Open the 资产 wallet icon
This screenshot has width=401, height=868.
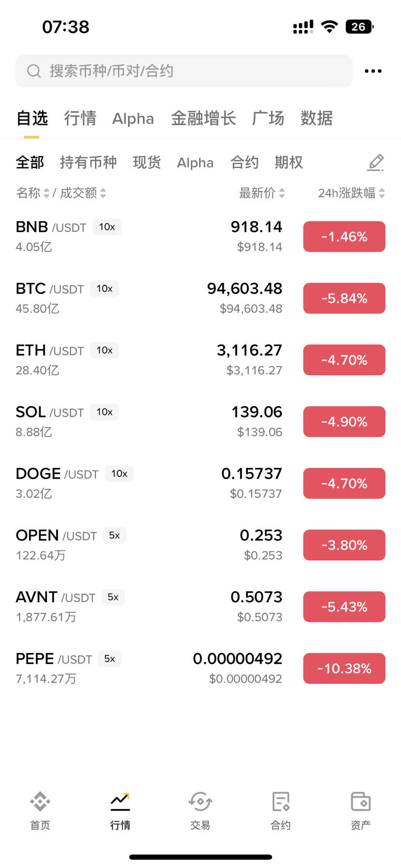pyautogui.click(x=361, y=802)
